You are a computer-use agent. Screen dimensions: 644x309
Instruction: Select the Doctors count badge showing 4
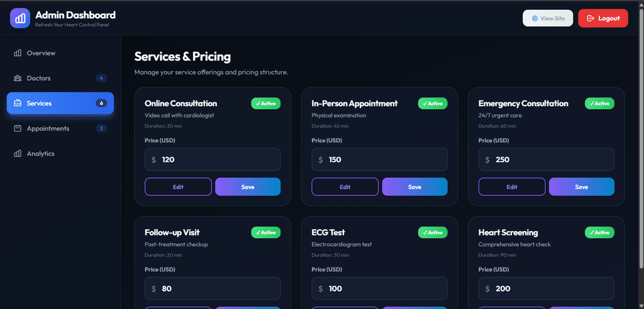(101, 78)
